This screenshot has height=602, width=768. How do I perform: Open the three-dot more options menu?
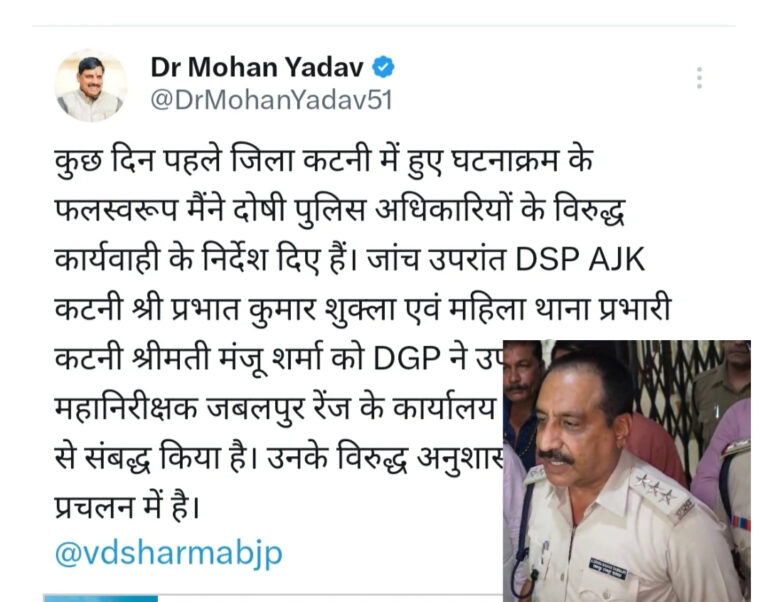coord(699,78)
